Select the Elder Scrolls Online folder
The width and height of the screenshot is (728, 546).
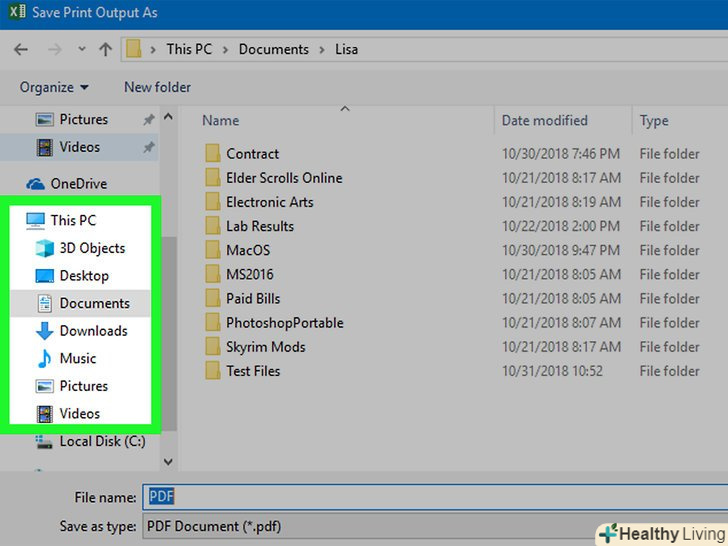(x=284, y=178)
